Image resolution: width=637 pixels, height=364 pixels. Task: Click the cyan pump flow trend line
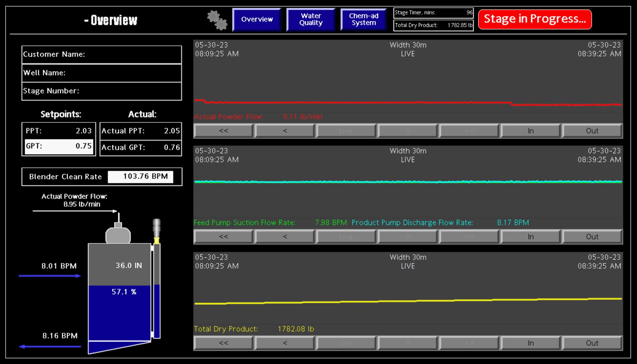408,182
